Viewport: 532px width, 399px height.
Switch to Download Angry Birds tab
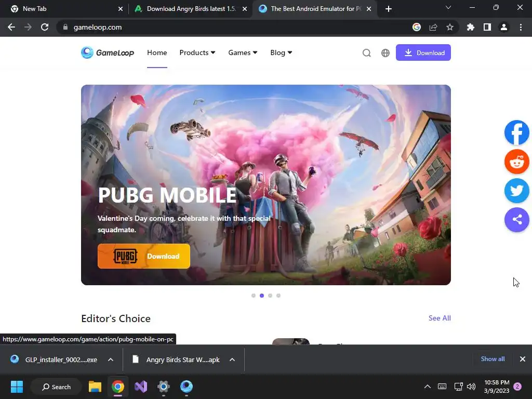191,9
